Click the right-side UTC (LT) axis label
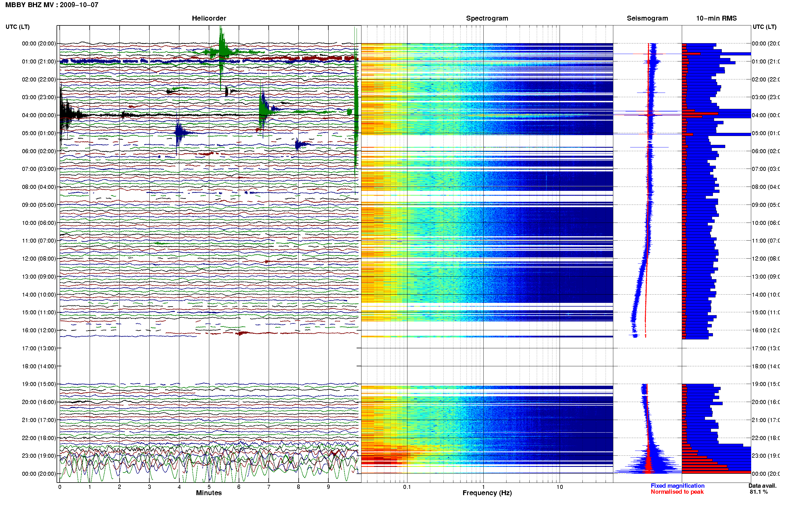 coord(764,27)
